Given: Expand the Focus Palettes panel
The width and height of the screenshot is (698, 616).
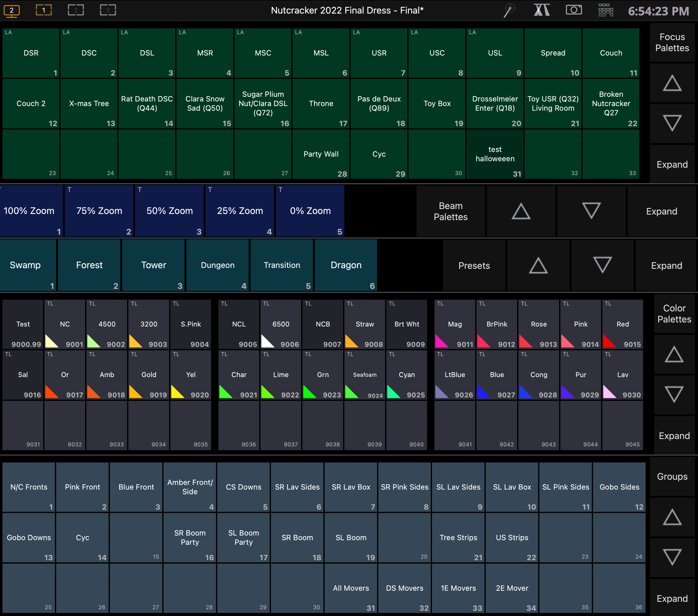Looking at the screenshot, I should pos(672,165).
